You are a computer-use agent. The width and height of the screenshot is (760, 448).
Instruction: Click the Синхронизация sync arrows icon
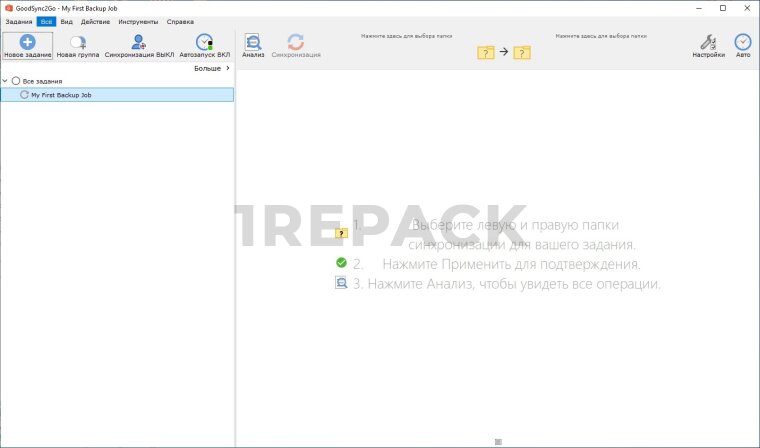coord(296,42)
